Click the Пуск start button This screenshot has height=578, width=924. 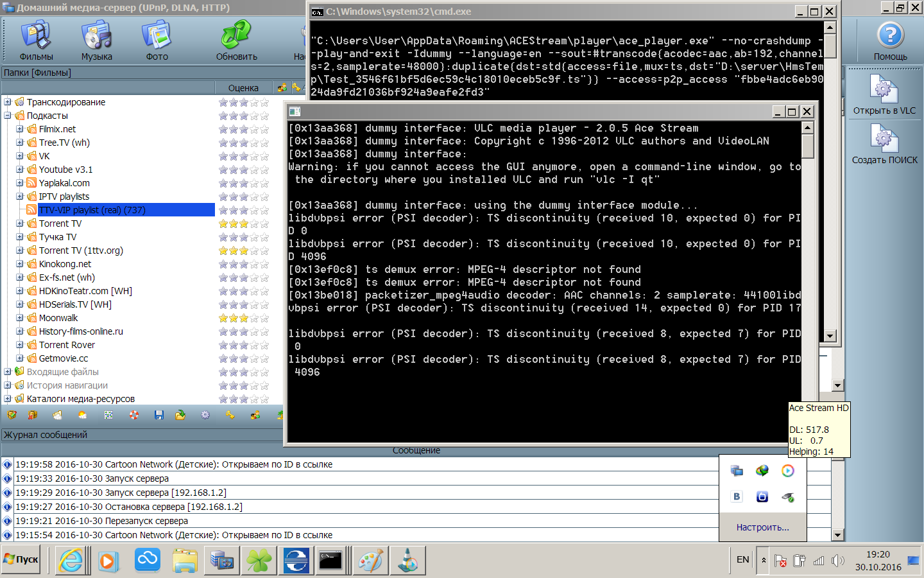[21, 559]
